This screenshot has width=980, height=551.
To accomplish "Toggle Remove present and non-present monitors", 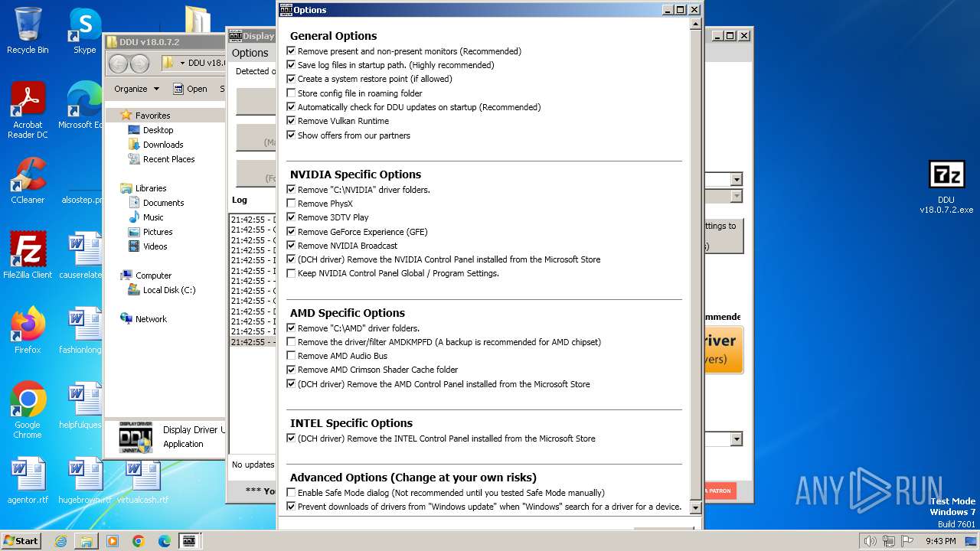I will coord(291,51).
